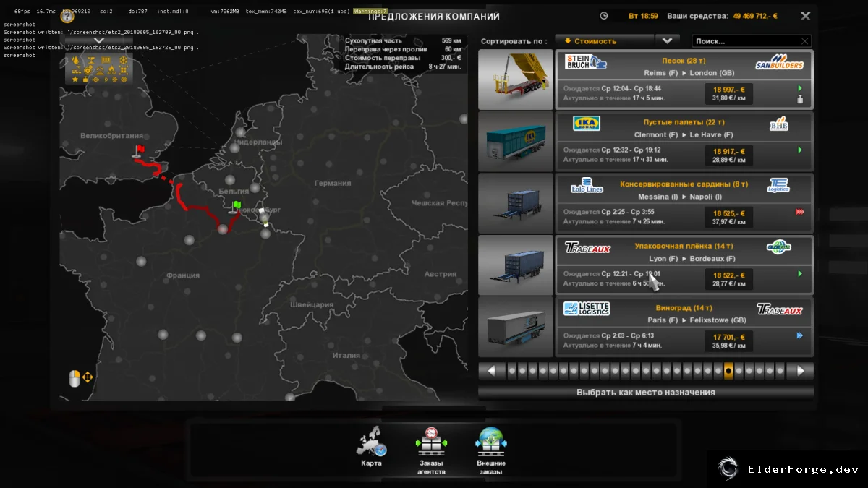This screenshot has height=488, width=868.
Task: Click the Lisette Logistics trailer thumbnail
Action: 516,327
